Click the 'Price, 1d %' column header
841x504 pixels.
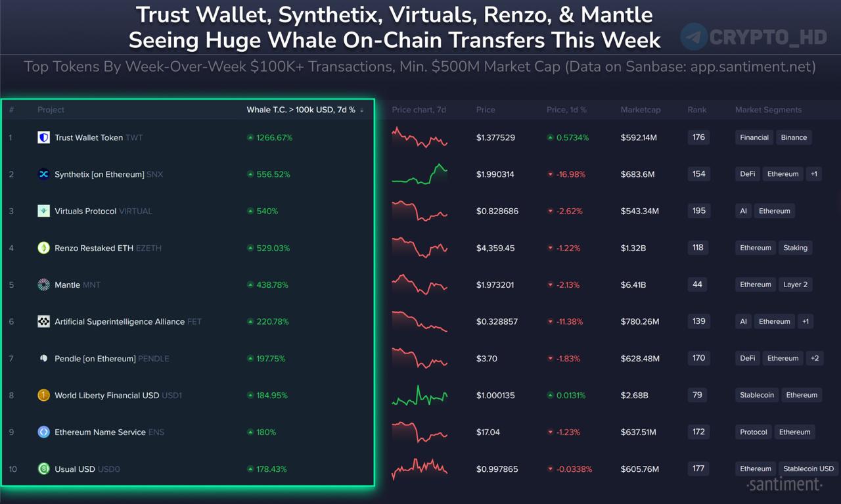[566, 110]
